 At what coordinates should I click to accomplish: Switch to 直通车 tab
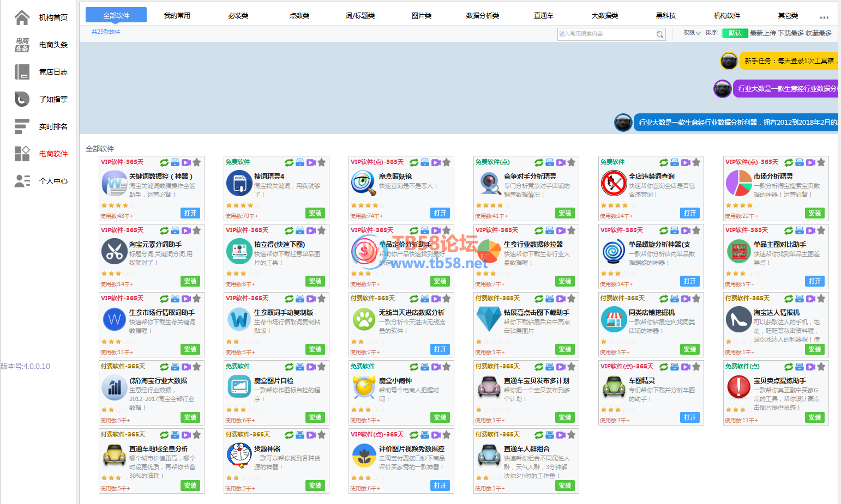(x=544, y=16)
